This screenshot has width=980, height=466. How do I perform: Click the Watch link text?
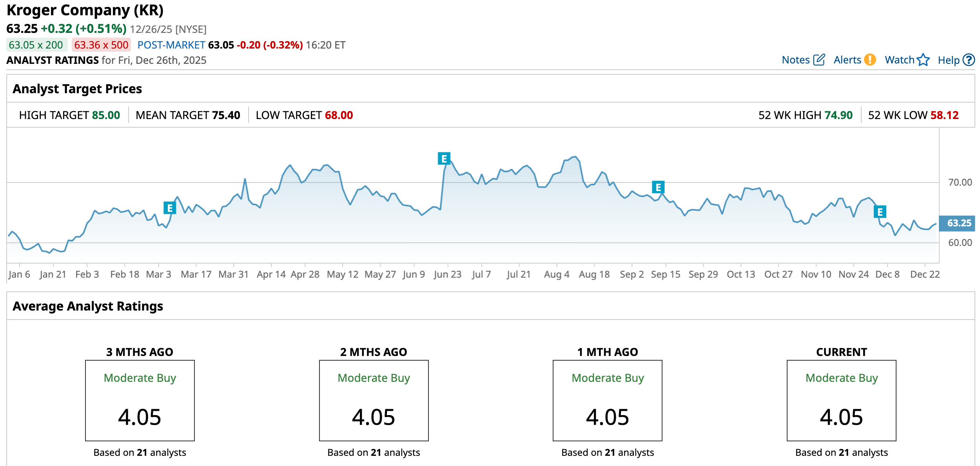(899, 60)
